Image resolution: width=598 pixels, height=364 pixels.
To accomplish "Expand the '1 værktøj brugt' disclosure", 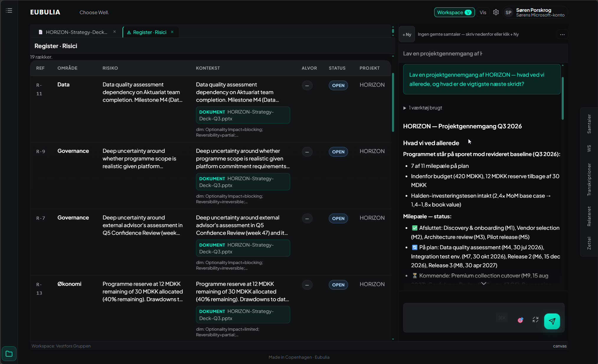I will 423,108.
